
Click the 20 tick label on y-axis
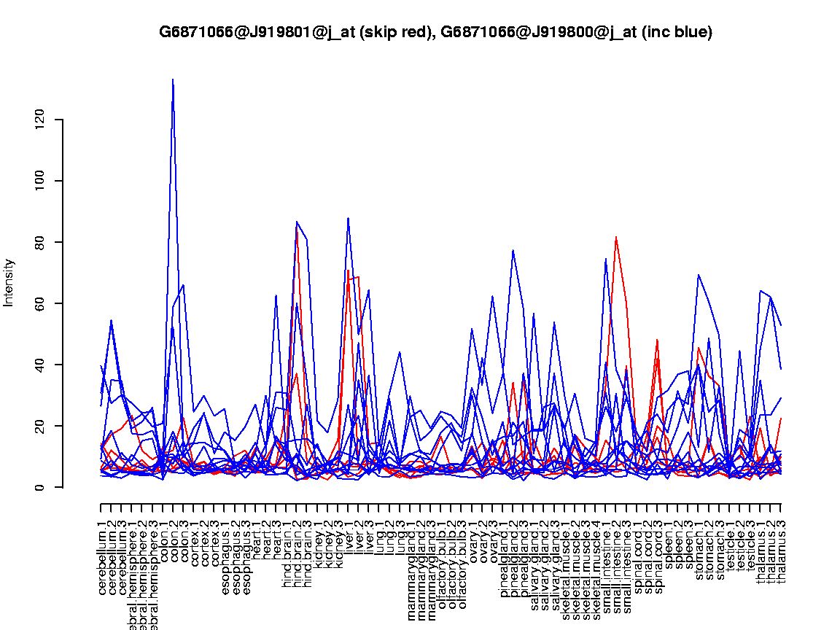40,426
